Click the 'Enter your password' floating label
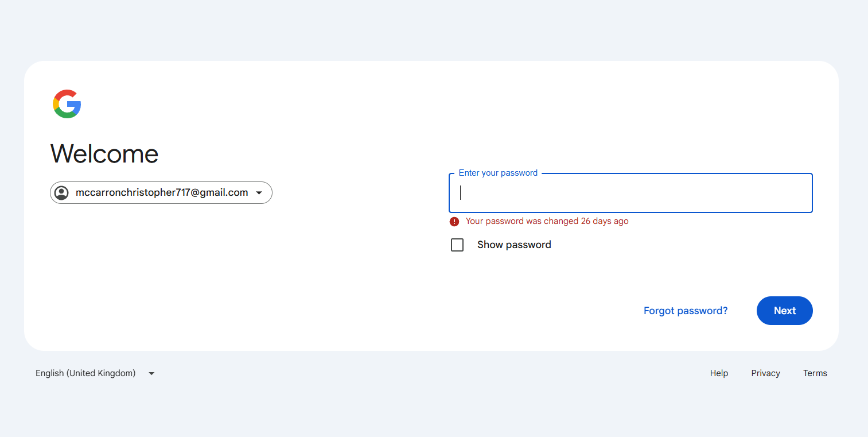The image size is (868, 437). 498,173
